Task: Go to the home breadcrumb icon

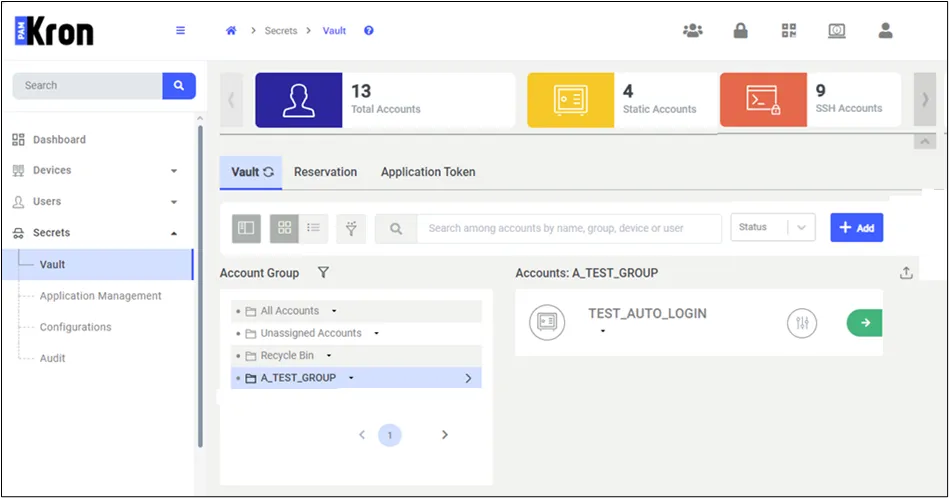Action: pos(231,30)
